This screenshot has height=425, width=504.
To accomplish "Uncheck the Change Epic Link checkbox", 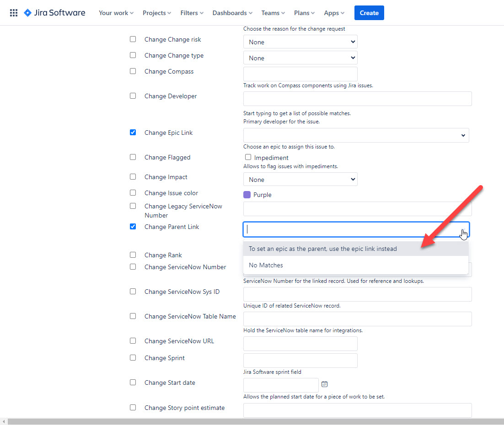I will [x=133, y=132].
